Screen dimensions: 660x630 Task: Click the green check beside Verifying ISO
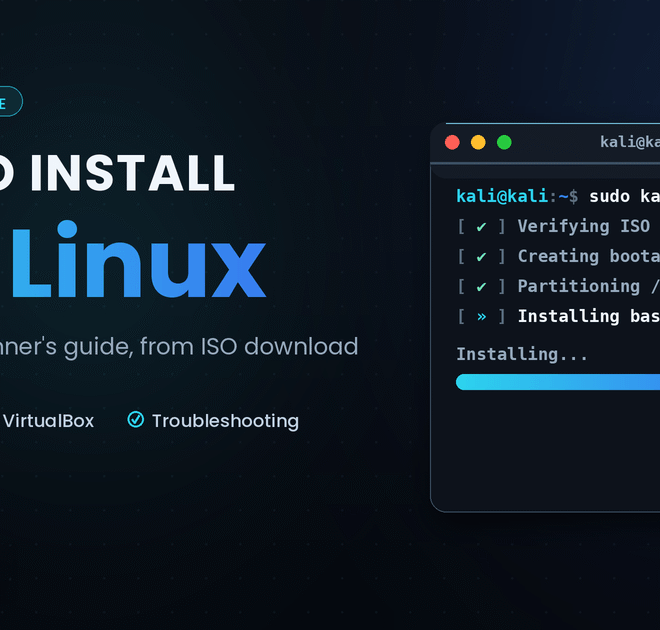pyautogui.click(x=482, y=227)
